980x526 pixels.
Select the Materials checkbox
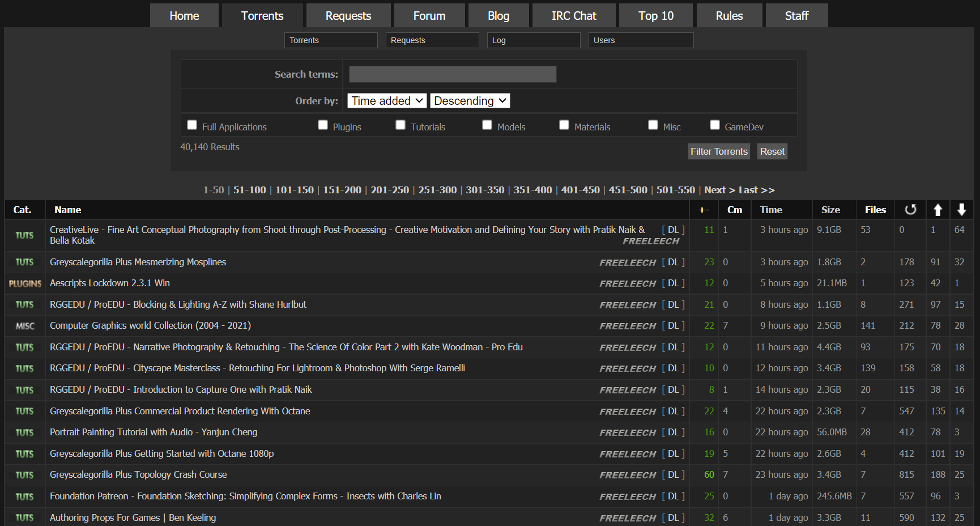tap(564, 125)
